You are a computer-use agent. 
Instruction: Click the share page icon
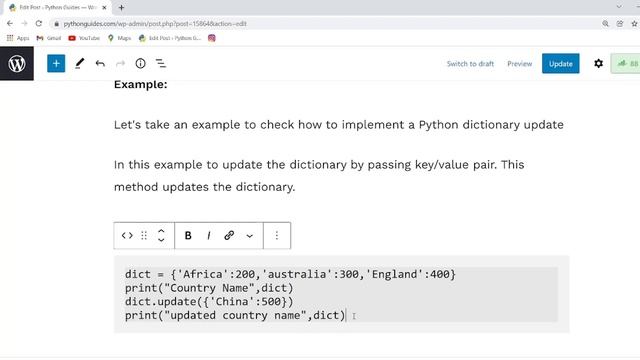(x=620, y=24)
